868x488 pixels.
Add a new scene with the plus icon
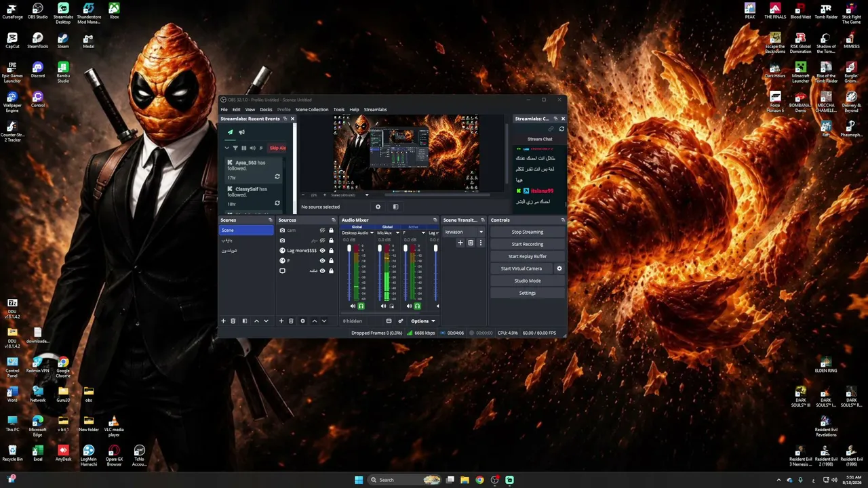(223, 321)
